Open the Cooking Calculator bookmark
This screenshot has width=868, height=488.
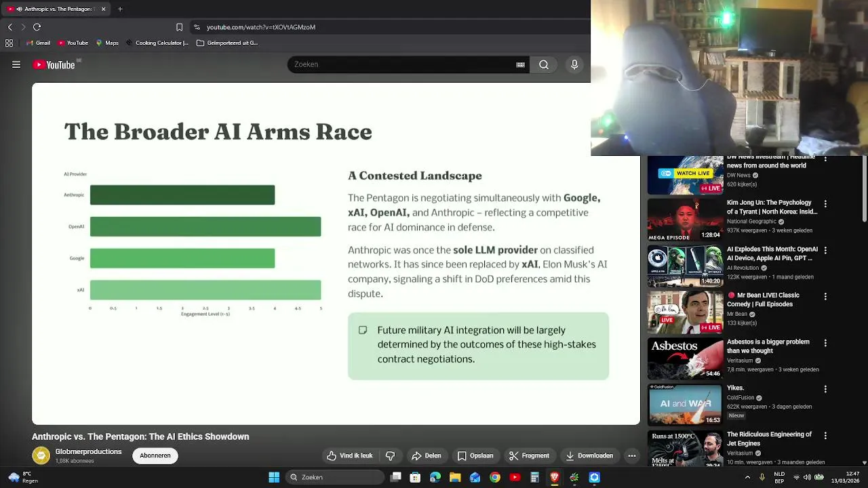[x=157, y=43]
